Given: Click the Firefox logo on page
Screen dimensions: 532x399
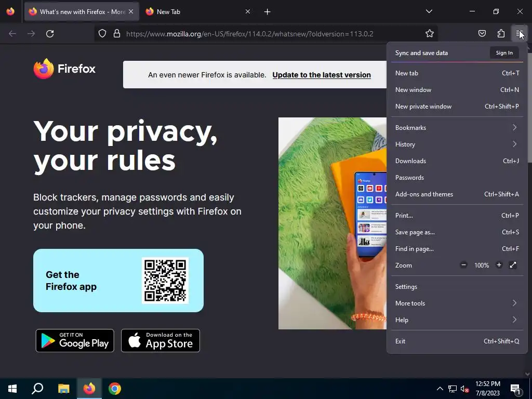Looking at the screenshot, I should click(64, 69).
